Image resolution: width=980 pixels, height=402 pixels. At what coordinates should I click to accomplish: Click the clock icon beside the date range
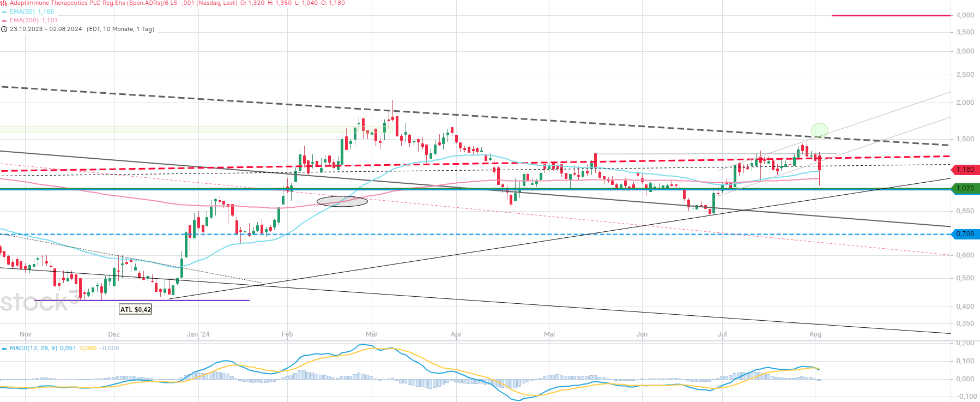pos(4,29)
